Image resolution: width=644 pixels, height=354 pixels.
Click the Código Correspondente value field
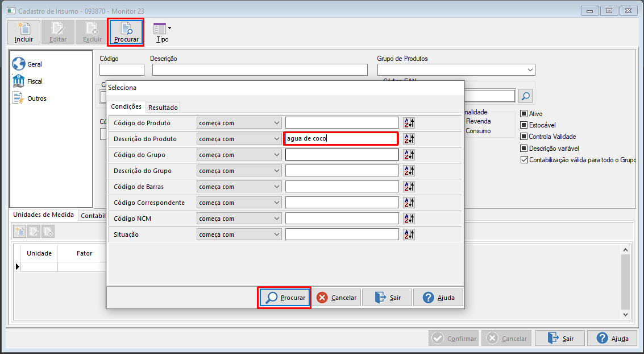pos(342,203)
